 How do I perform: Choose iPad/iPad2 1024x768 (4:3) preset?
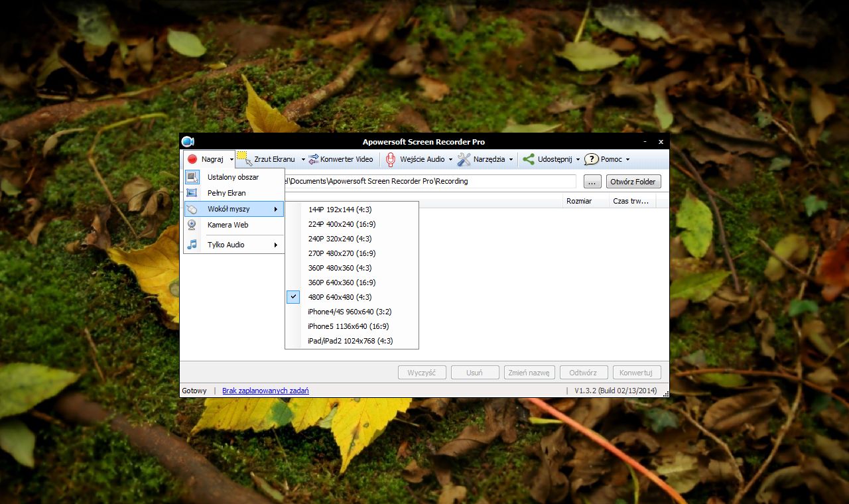[352, 341]
